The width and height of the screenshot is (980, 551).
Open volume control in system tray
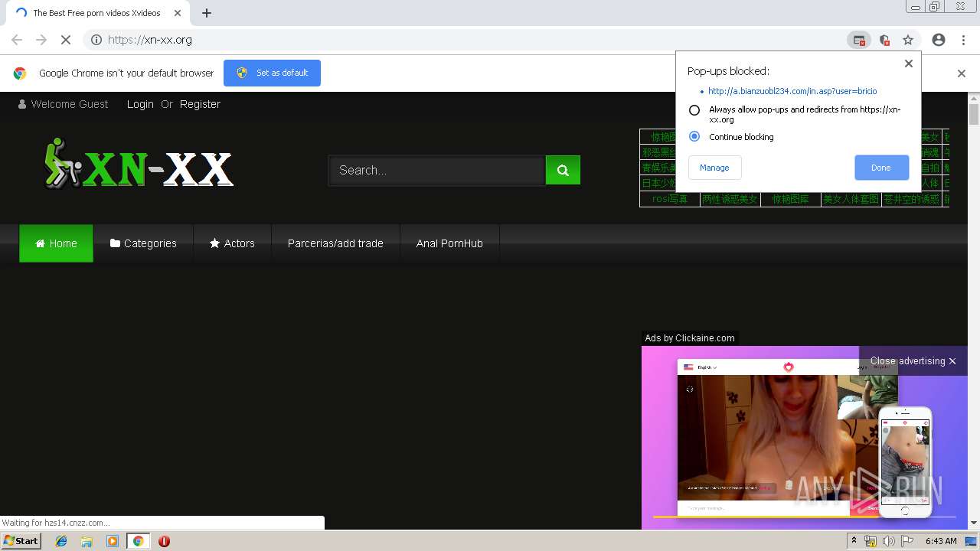(888, 541)
